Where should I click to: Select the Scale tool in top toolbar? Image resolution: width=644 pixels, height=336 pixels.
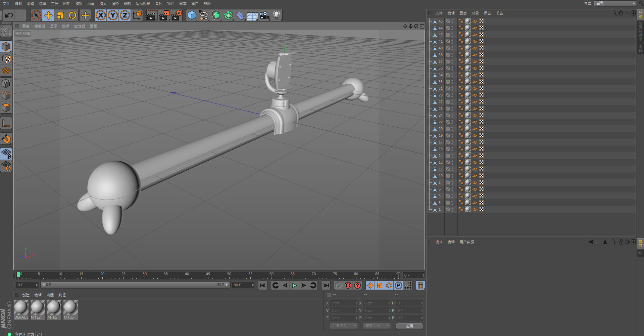pos(60,15)
